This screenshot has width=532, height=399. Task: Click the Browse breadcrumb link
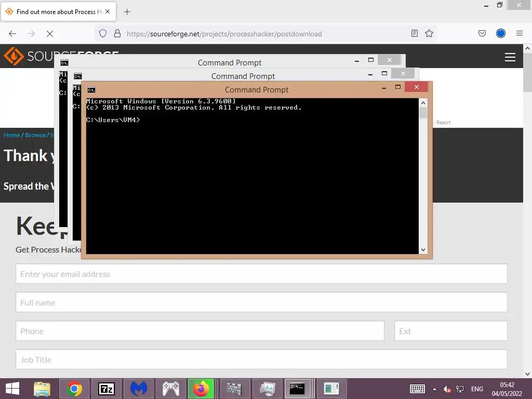35,135
